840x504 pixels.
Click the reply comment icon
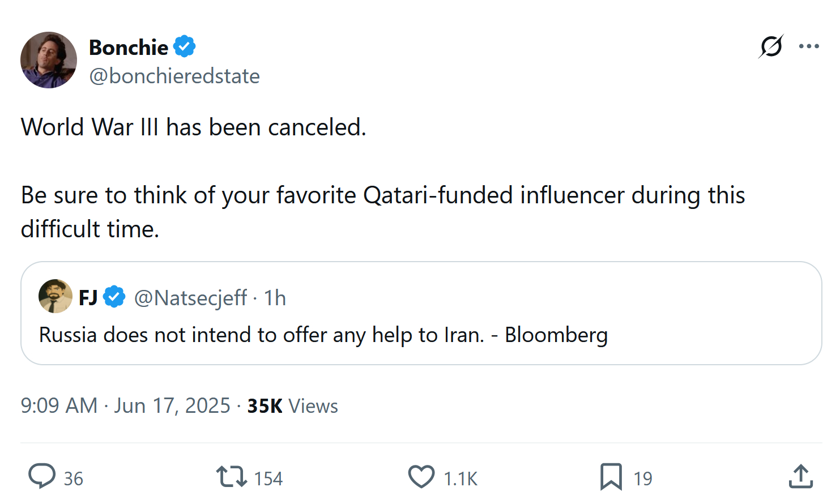tap(42, 476)
